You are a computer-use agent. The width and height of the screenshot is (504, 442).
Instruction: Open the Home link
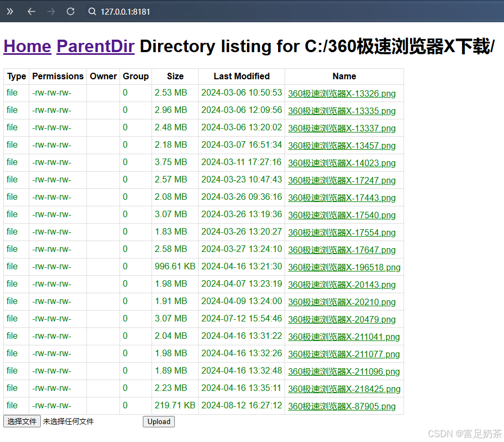[x=27, y=46]
